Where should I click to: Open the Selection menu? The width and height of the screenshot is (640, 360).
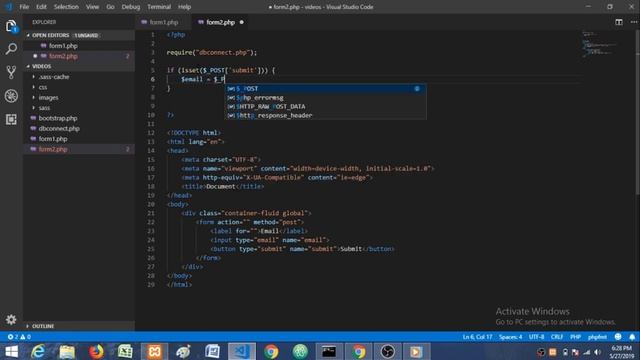click(x=66, y=7)
